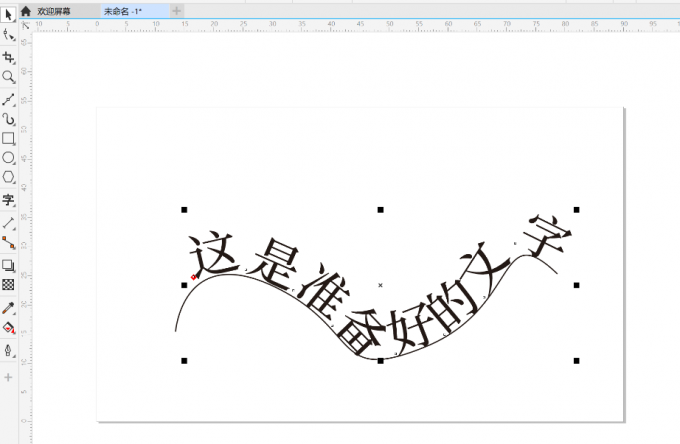Viewport: 680px width, 444px height.
Task: Choose the Connector tool
Action: pyautogui.click(x=8, y=243)
